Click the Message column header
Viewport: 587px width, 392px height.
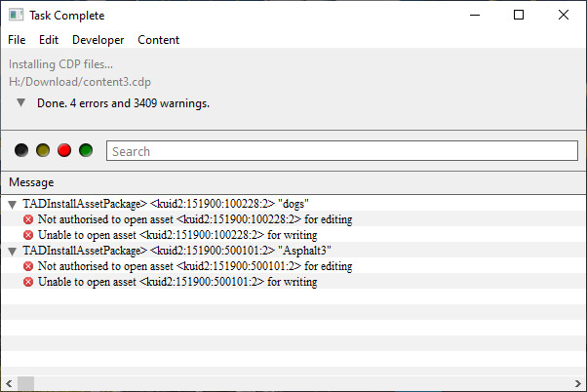click(x=31, y=182)
